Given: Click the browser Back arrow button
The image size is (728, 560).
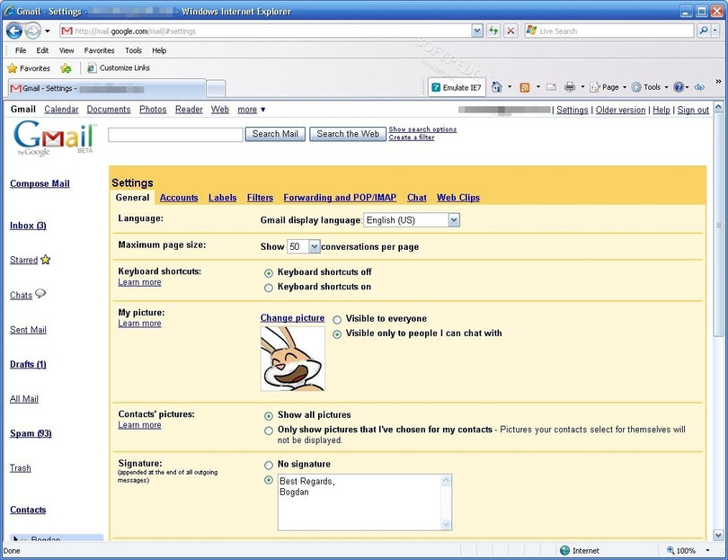Looking at the screenshot, I should click(x=15, y=31).
